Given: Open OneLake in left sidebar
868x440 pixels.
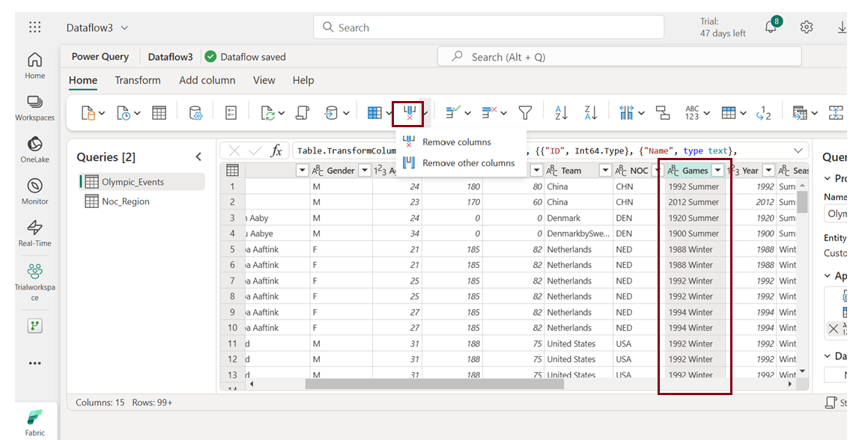Looking at the screenshot, I should tap(35, 150).
